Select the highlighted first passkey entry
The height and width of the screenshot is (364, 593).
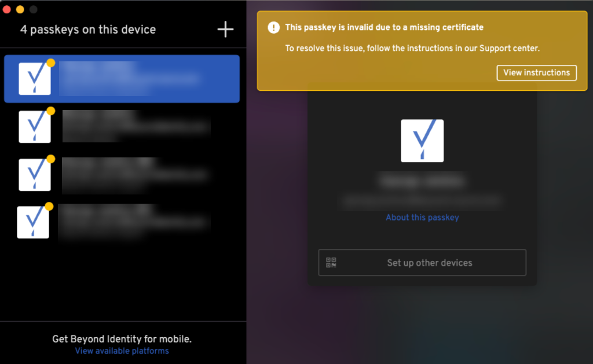[122, 79]
